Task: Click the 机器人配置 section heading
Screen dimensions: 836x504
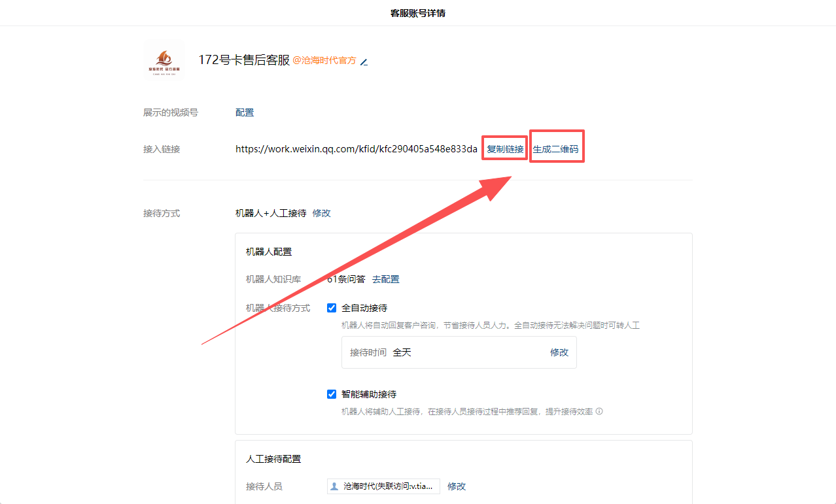Action: (x=269, y=252)
